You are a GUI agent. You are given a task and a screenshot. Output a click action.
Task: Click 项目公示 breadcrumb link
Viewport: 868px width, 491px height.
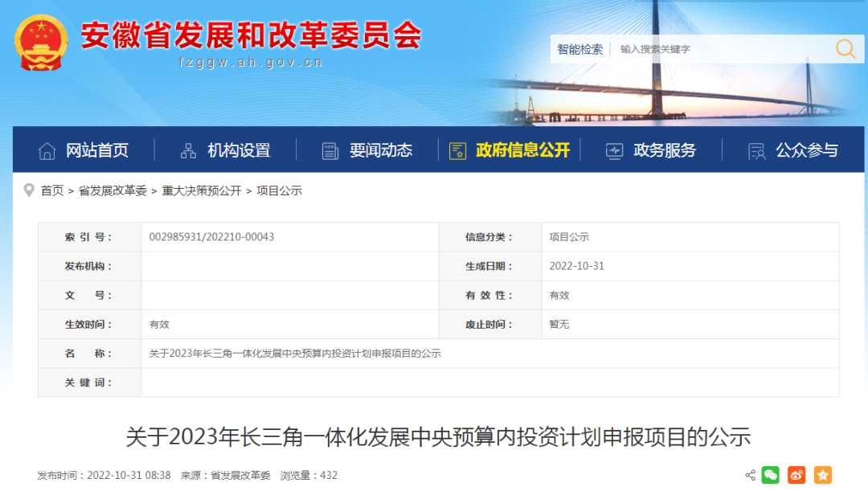pos(279,190)
